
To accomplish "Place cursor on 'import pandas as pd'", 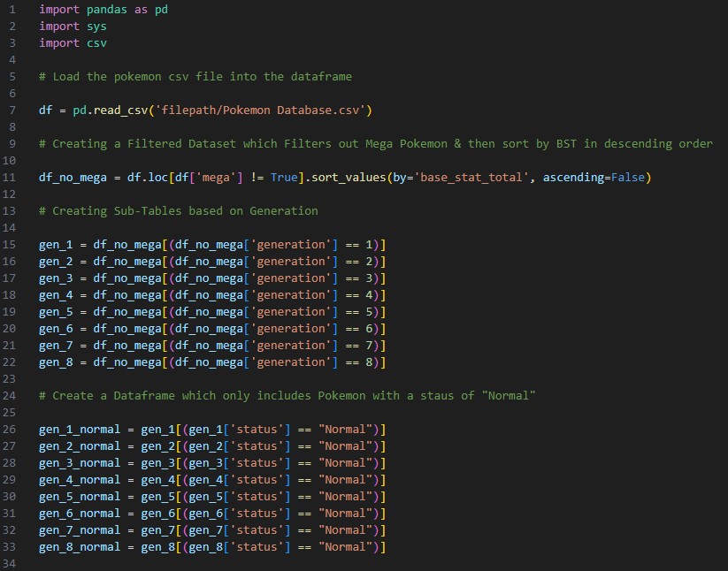I will pyautogui.click(x=103, y=9).
